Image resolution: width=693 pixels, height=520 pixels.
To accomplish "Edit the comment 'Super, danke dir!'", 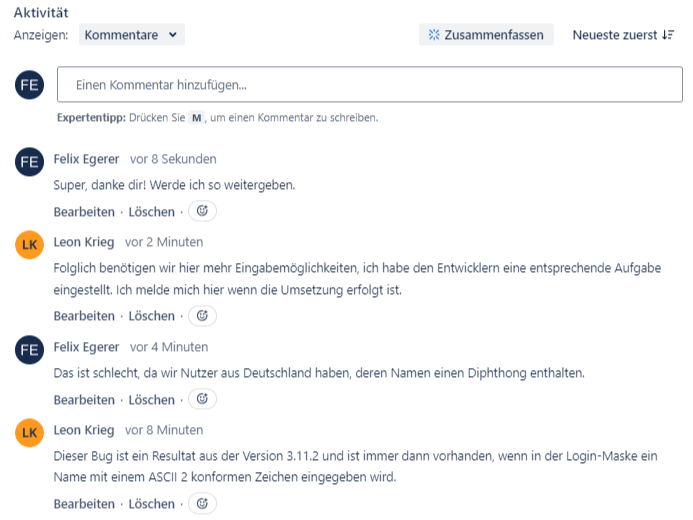I will [x=84, y=212].
